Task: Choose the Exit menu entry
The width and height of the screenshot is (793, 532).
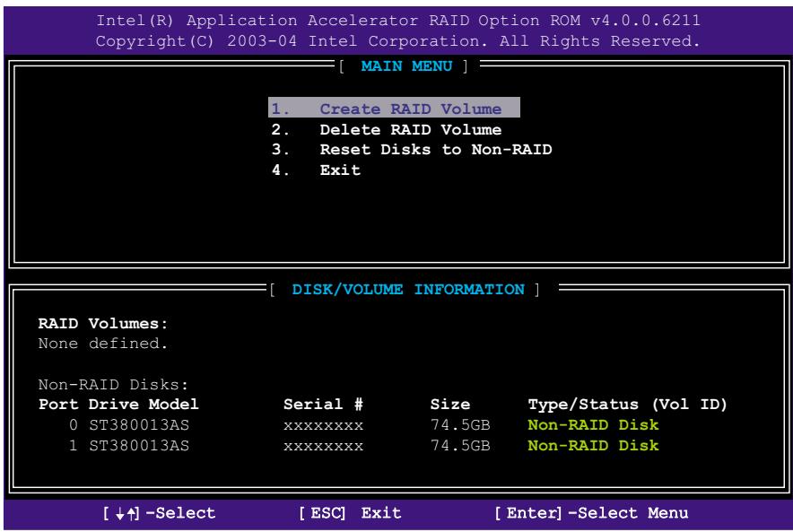Action: (316, 170)
